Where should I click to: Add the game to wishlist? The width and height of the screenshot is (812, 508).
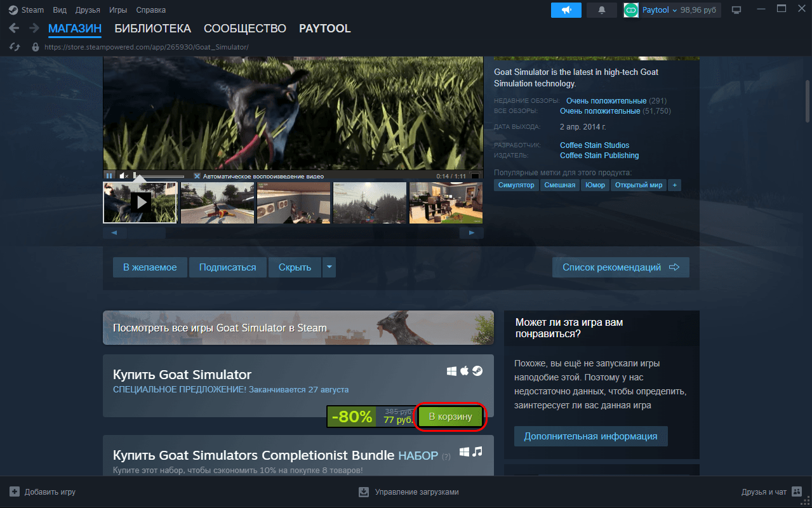click(150, 267)
